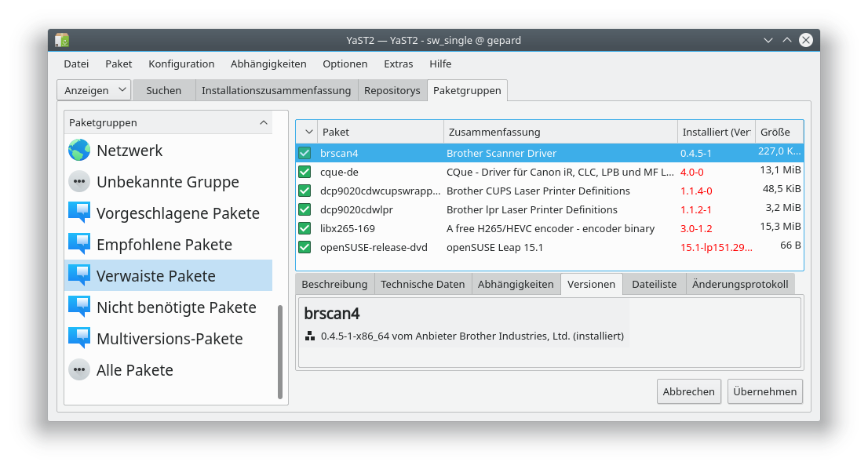Screen dimensions: 868x469
Task: Click the Unbekannte Gruppe ellipsis icon
Action: click(79, 181)
